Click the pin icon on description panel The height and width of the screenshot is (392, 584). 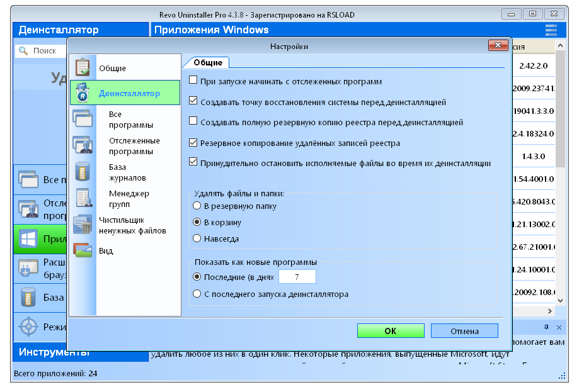[546, 327]
